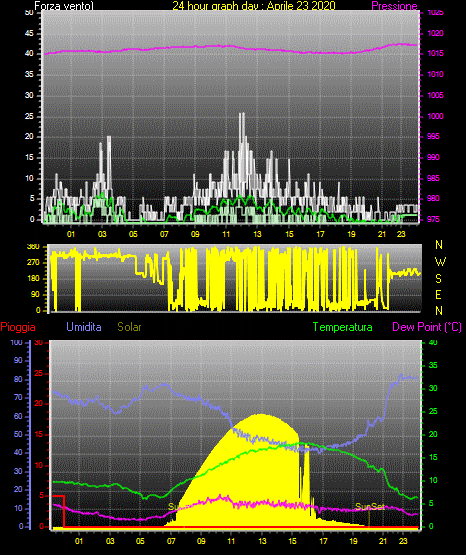Click the '100' humidity axis value
The image size is (466, 555).
17,342
